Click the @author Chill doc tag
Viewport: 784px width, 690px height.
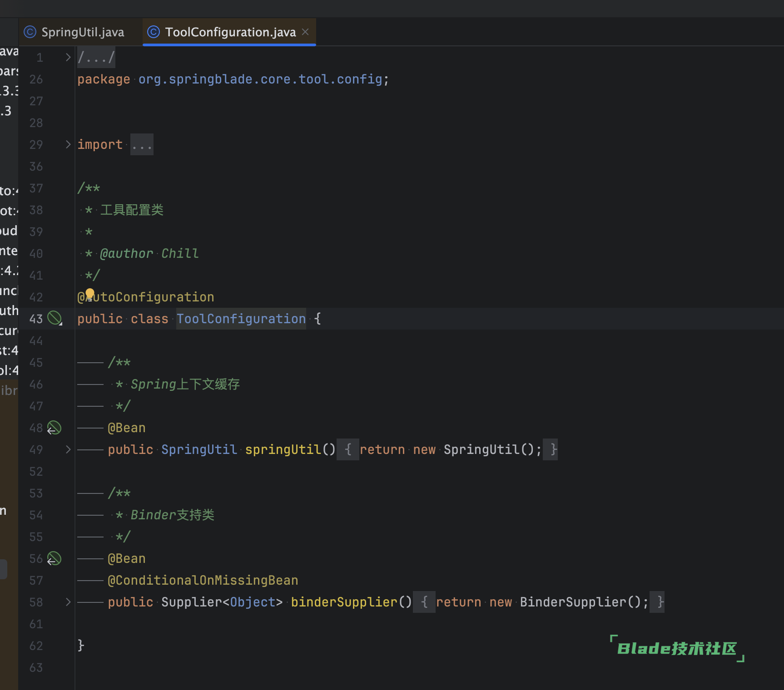pyautogui.click(x=149, y=253)
